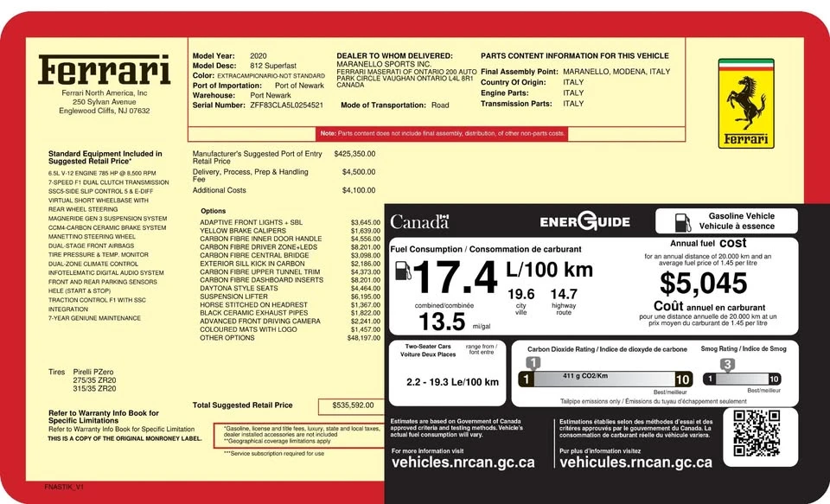Click the FNASTIK_V1 code at bottom

pos(64,487)
